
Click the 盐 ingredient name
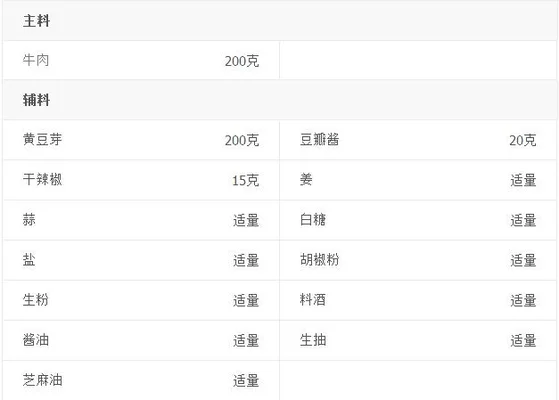(29, 260)
